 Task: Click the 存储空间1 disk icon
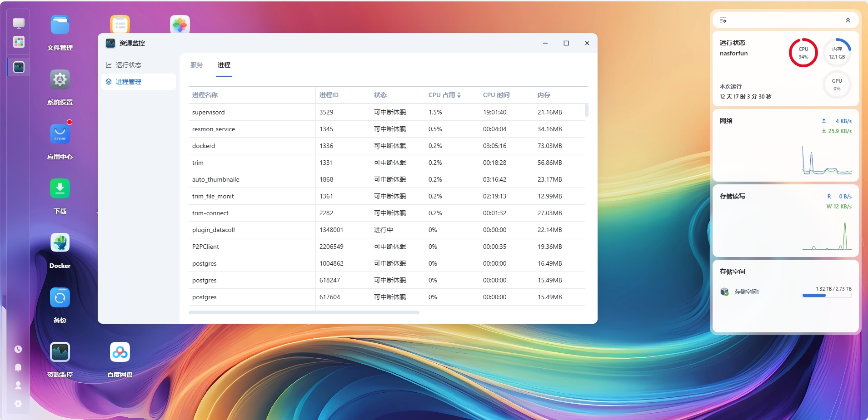(x=724, y=292)
